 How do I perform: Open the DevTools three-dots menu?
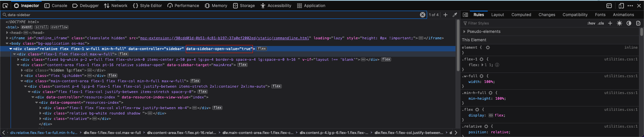coord(630,6)
